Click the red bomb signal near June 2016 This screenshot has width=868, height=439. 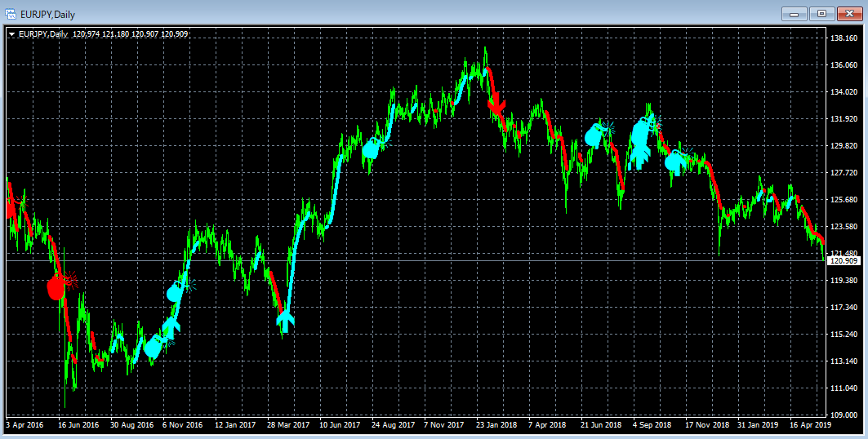[57, 287]
